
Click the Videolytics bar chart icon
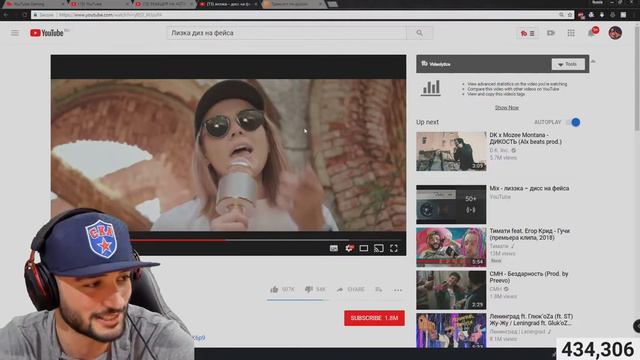tap(431, 87)
